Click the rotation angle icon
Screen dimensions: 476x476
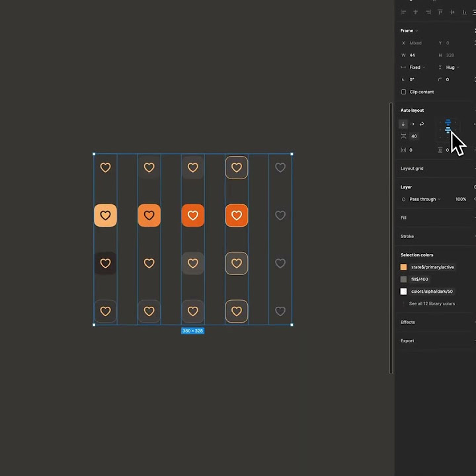pyautogui.click(x=403, y=80)
